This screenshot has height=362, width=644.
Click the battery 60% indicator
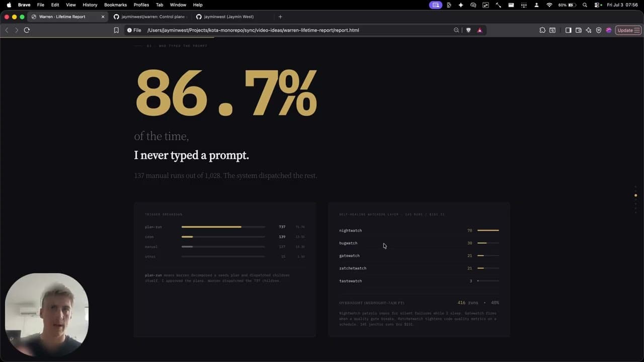tap(567, 5)
